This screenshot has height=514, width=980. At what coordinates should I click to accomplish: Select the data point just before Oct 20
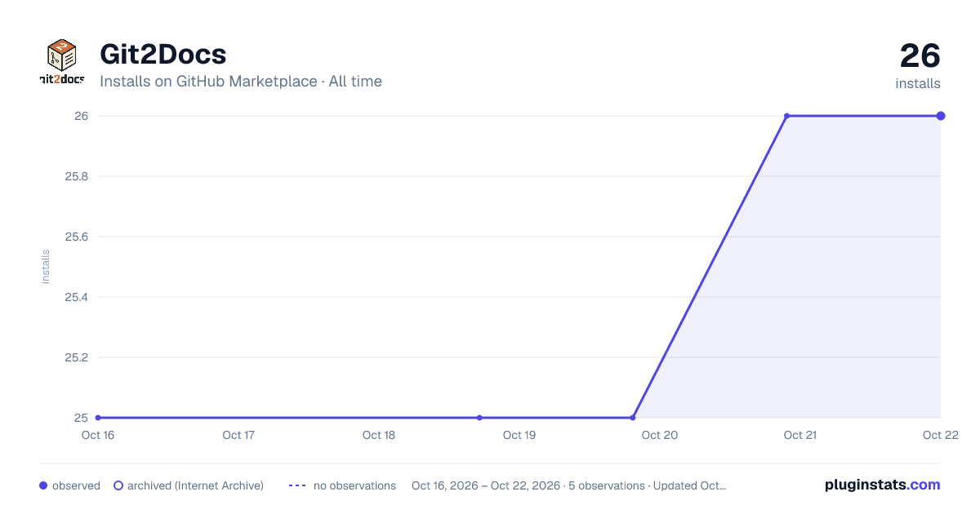pos(633,418)
